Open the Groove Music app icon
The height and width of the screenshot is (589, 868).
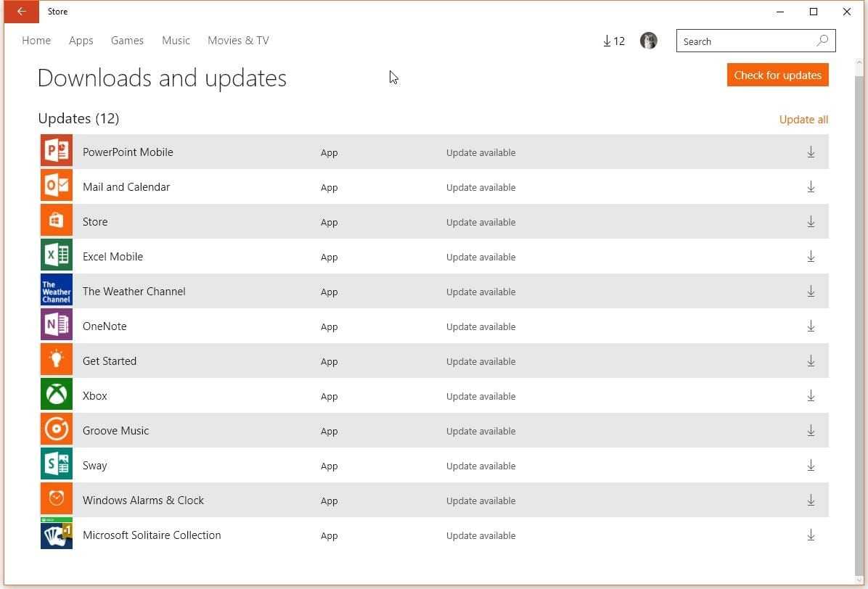pyautogui.click(x=56, y=429)
